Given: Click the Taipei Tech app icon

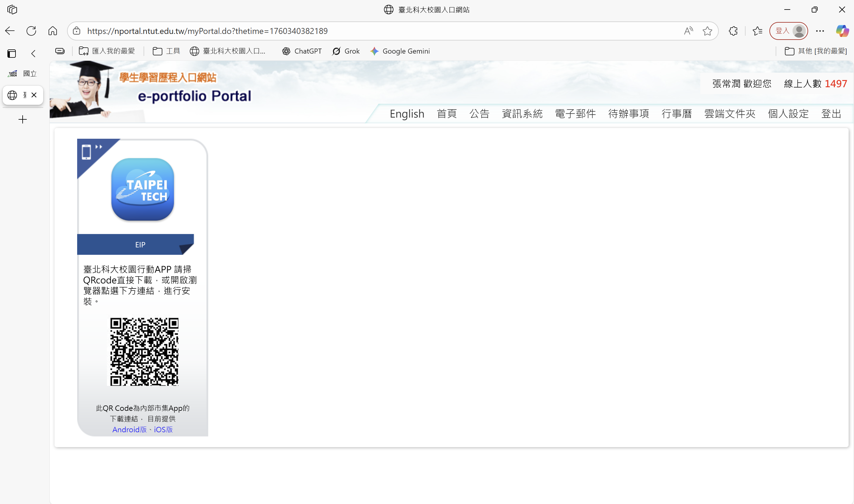Looking at the screenshot, I should pyautogui.click(x=142, y=189).
